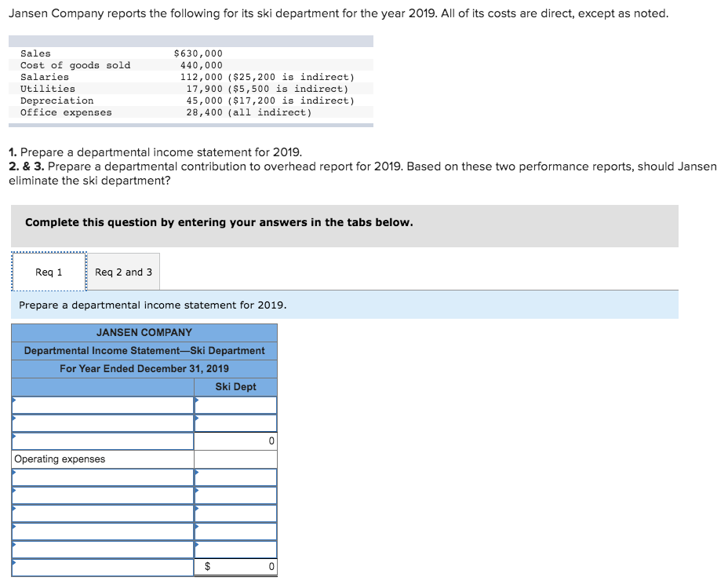Click fifth operating expense amount field

(x=236, y=550)
